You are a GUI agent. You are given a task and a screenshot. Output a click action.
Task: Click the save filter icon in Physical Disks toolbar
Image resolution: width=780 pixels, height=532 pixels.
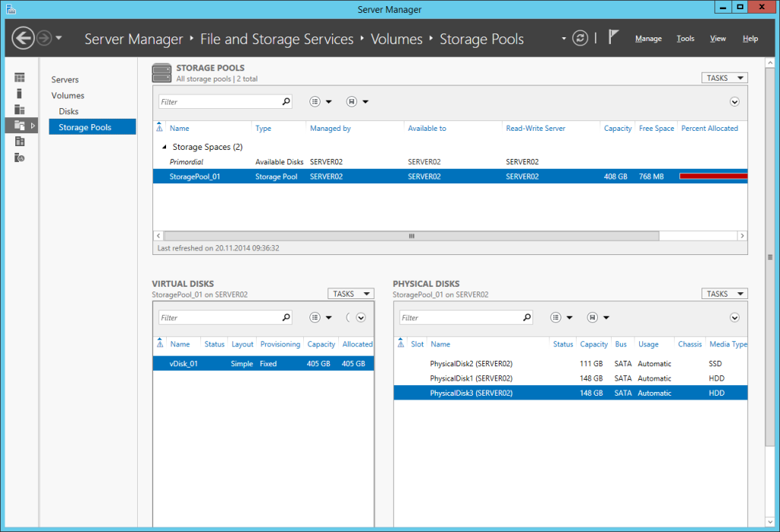592,317
